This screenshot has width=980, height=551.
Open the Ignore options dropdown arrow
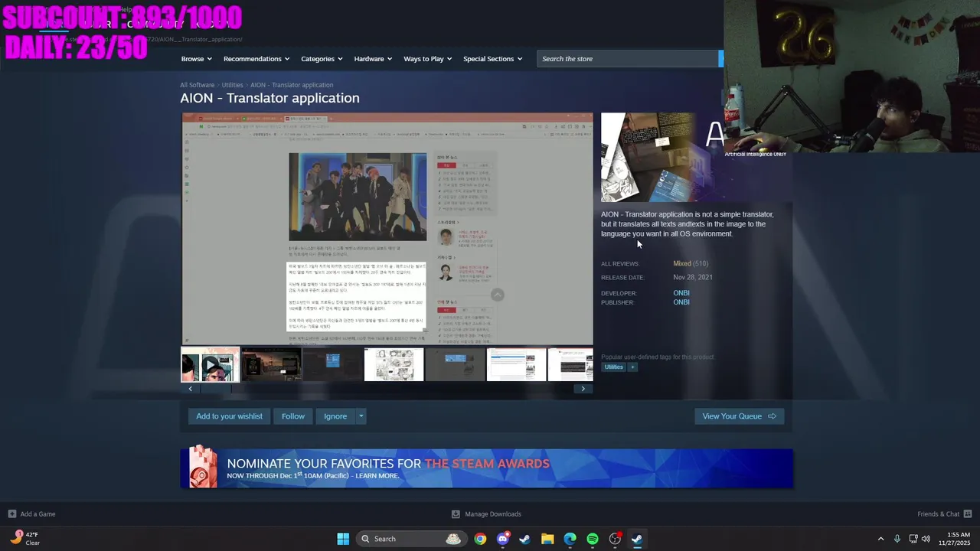coord(361,416)
